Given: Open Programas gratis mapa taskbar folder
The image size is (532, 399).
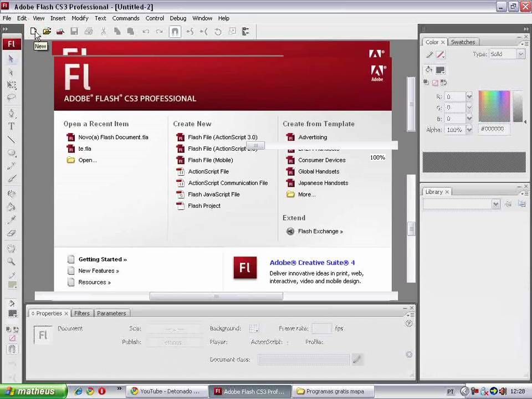Looking at the screenshot, I should pyautogui.click(x=332, y=391).
